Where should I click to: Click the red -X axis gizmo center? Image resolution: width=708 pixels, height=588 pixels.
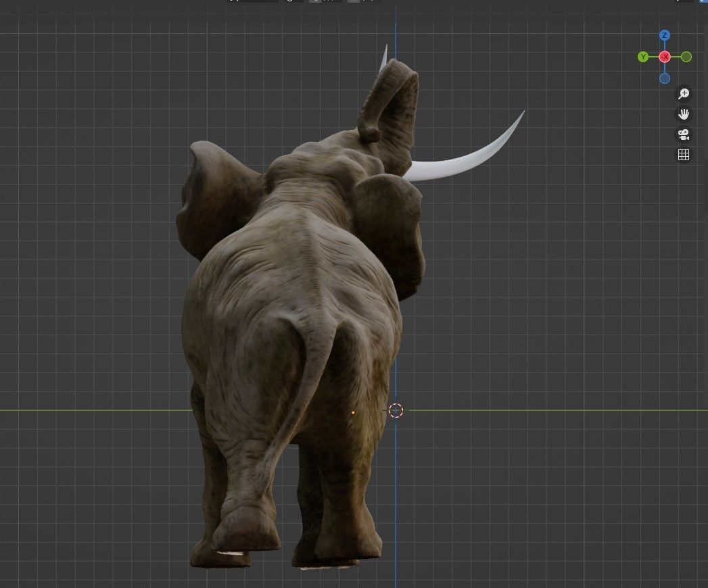pyautogui.click(x=665, y=57)
